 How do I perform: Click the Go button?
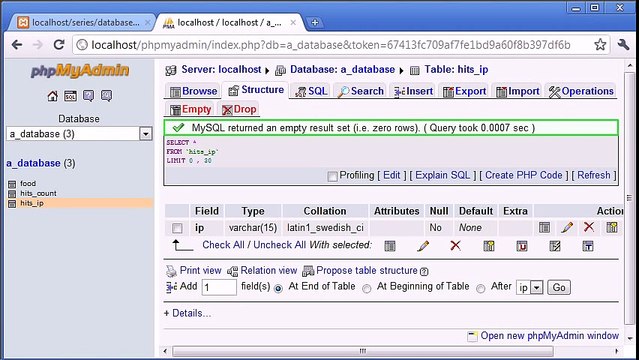[x=559, y=287]
